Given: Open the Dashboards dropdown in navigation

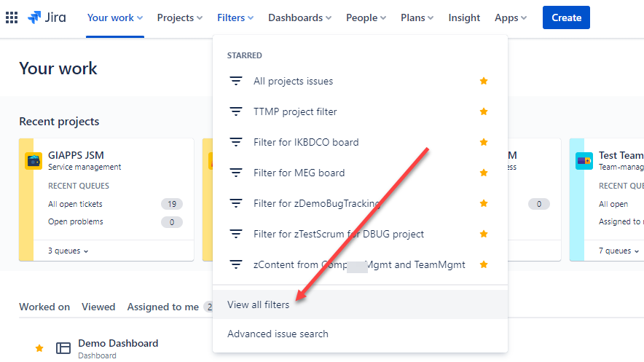Looking at the screenshot, I should click(299, 17).
